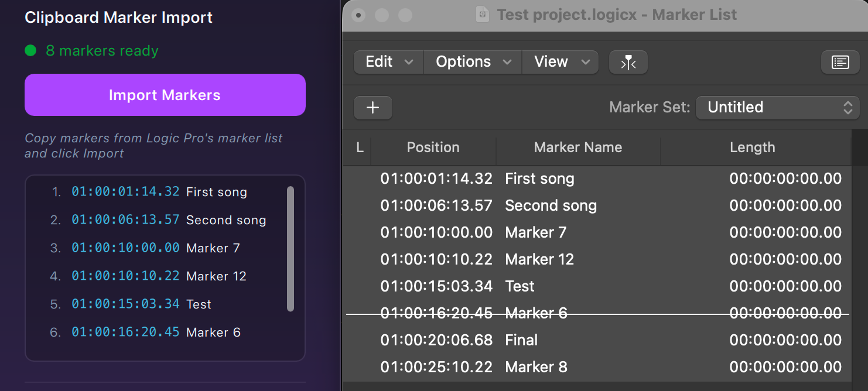The image size is (868, 391).
Task: Open the View dropdown menu
Action: [561, 62]
